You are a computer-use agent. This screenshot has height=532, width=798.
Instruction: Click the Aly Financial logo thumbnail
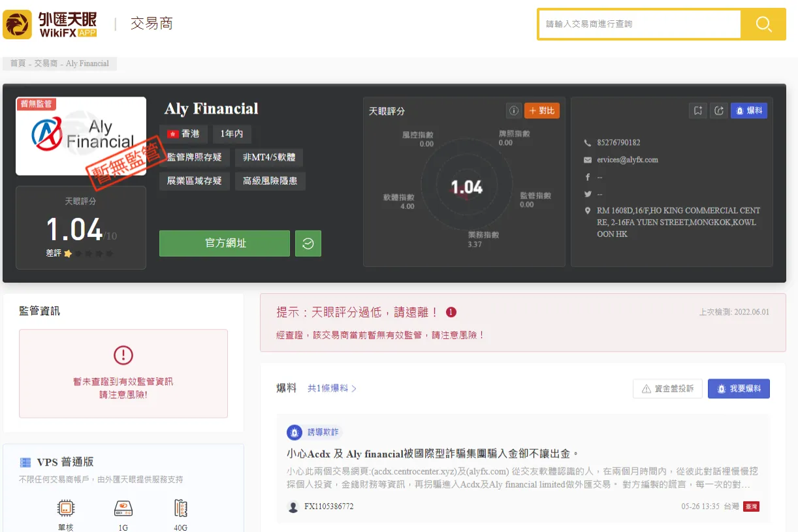(x=81, y=136)
